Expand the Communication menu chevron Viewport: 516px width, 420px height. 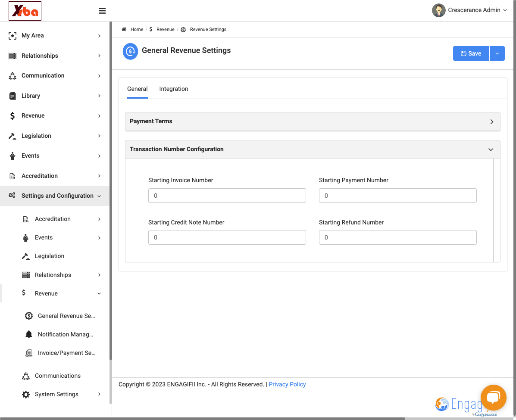pos(99,76)
